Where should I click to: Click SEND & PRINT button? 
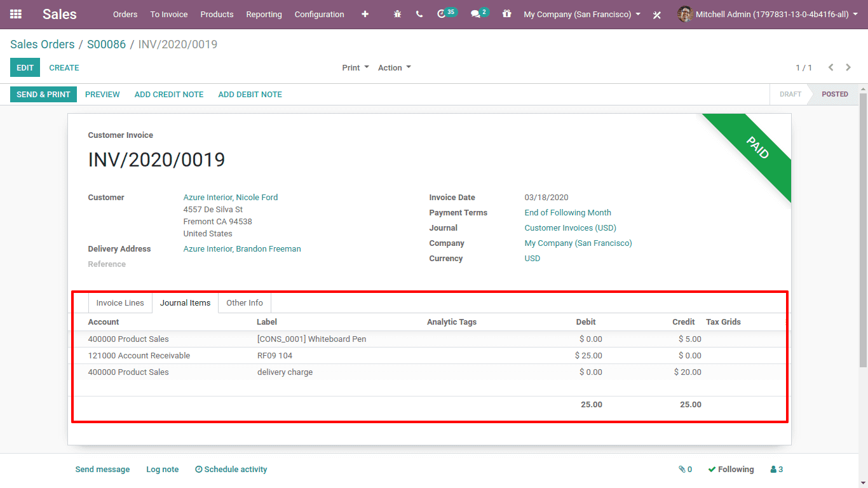43,95
